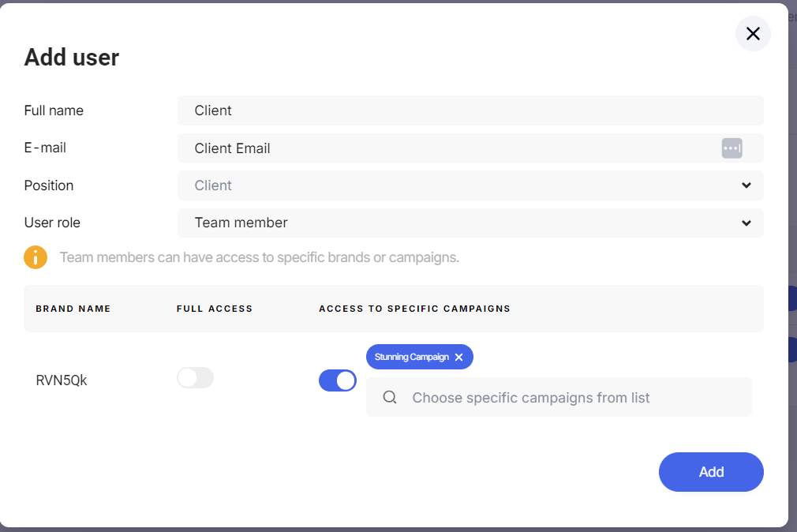Viewport: 797px width, 532px height.
Task: Click the search magnifier icon
Action: click(390, 397)
